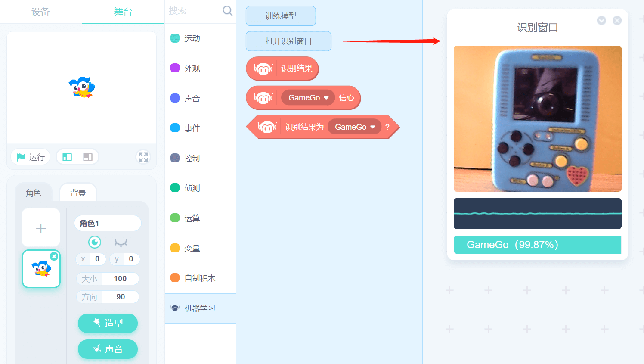Click the 打开识别窗口 button

click(x=288, y=41)
